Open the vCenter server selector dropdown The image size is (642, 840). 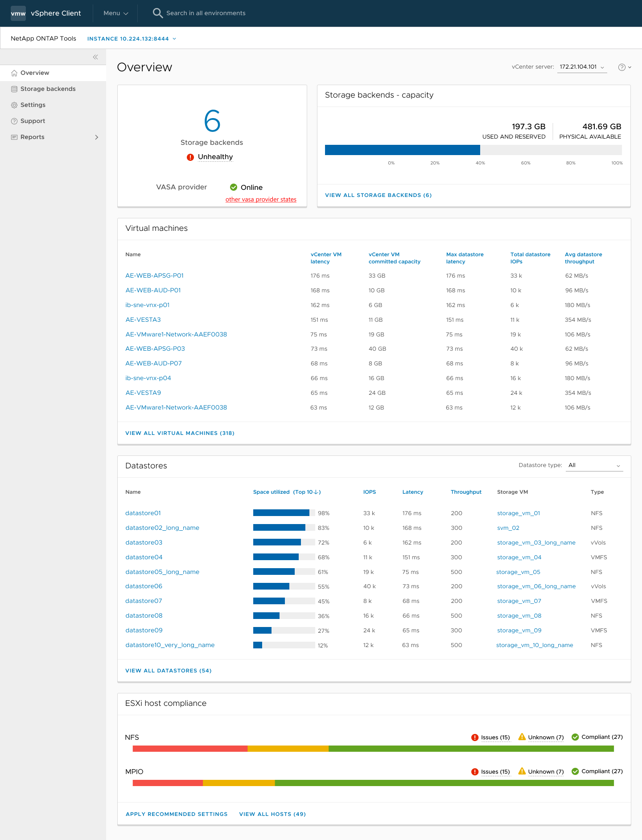(x=582, y=67)
